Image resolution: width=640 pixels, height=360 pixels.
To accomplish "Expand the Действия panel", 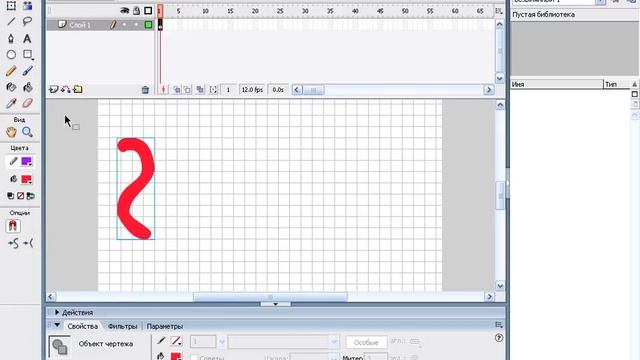I will point(57,312).
